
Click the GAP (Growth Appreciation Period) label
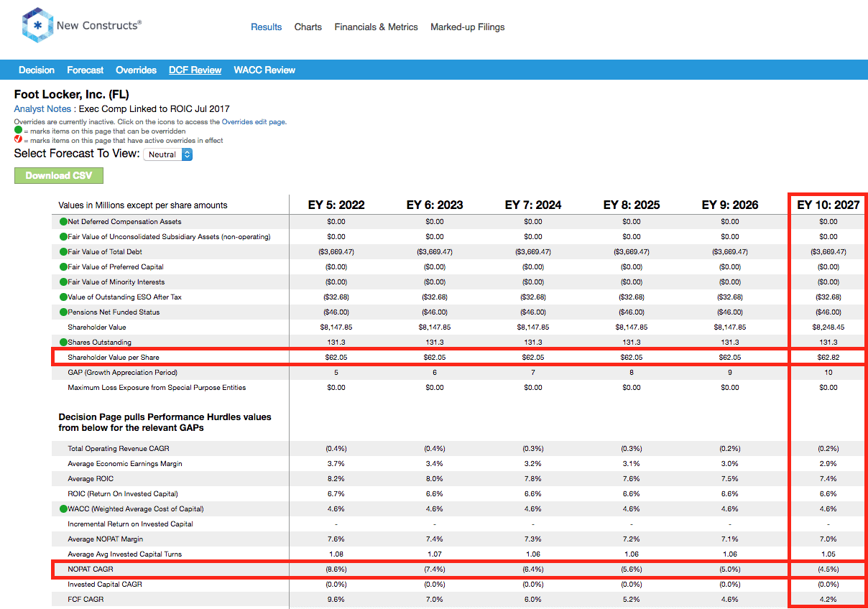click(123, 373)
